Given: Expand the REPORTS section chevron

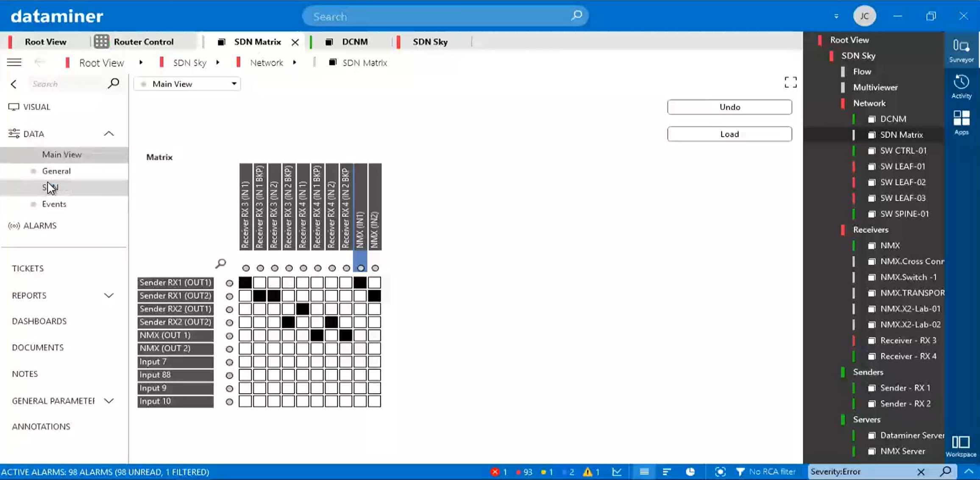Looking at the screenshot, I should click(x=109, y=295).
